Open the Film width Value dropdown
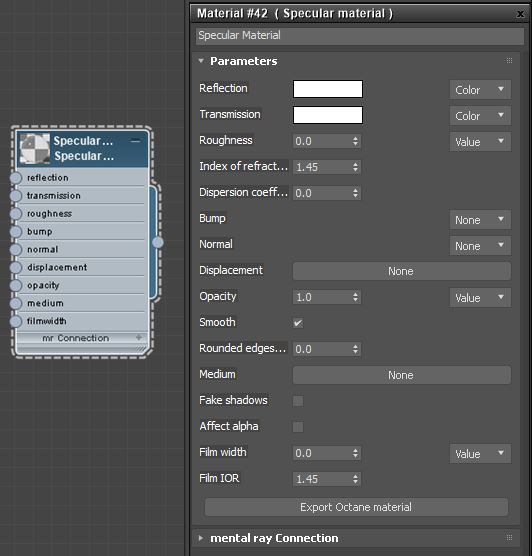The image size is (532, 556). click(x=480, y=454)
